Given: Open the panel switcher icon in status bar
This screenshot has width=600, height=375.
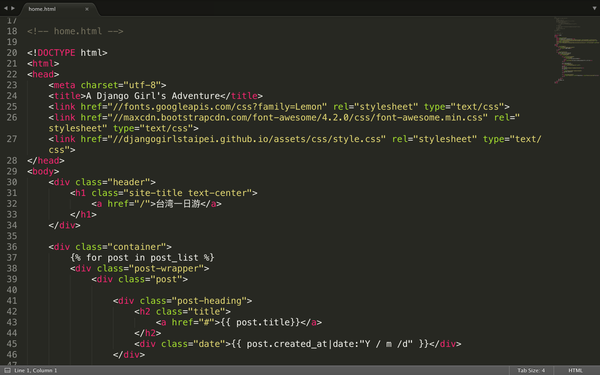Looking at the screenshot, I should point(7,370).
